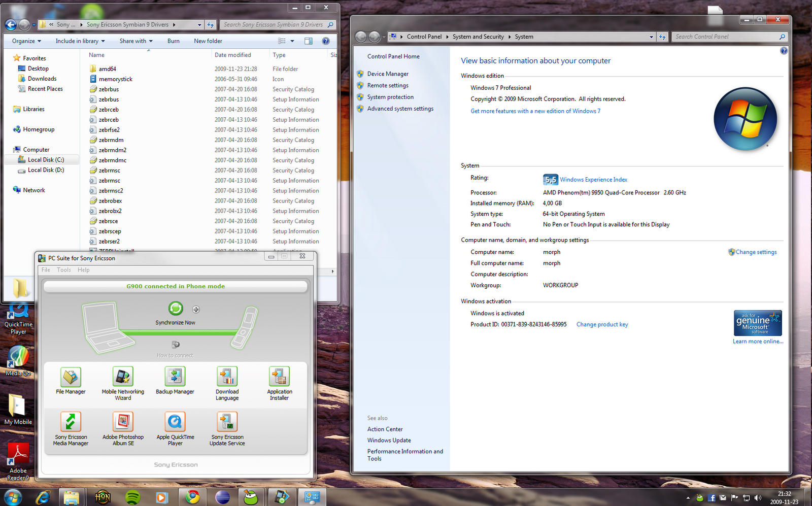Viewport: 812px width, 506px height.
Task: Click the Explorer folder search box
Action: coord(278,24)
